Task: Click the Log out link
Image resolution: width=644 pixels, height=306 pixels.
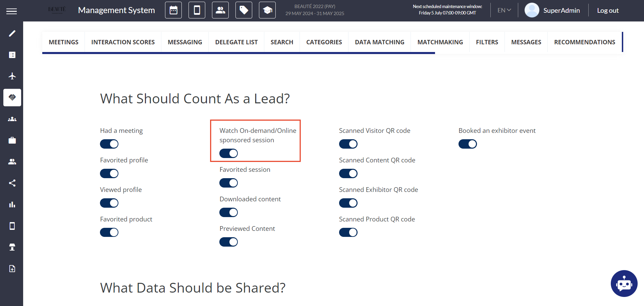Action: point(608,10)
